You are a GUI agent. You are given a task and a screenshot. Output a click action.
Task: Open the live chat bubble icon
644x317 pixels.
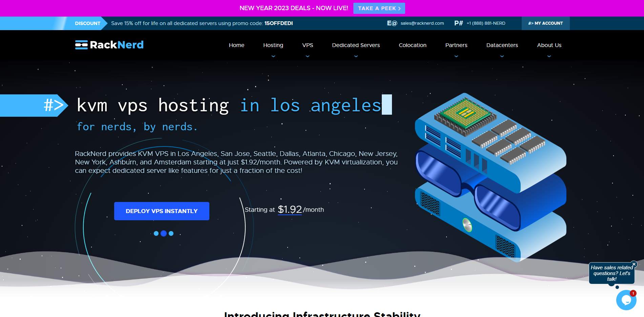tap(626, 300)
